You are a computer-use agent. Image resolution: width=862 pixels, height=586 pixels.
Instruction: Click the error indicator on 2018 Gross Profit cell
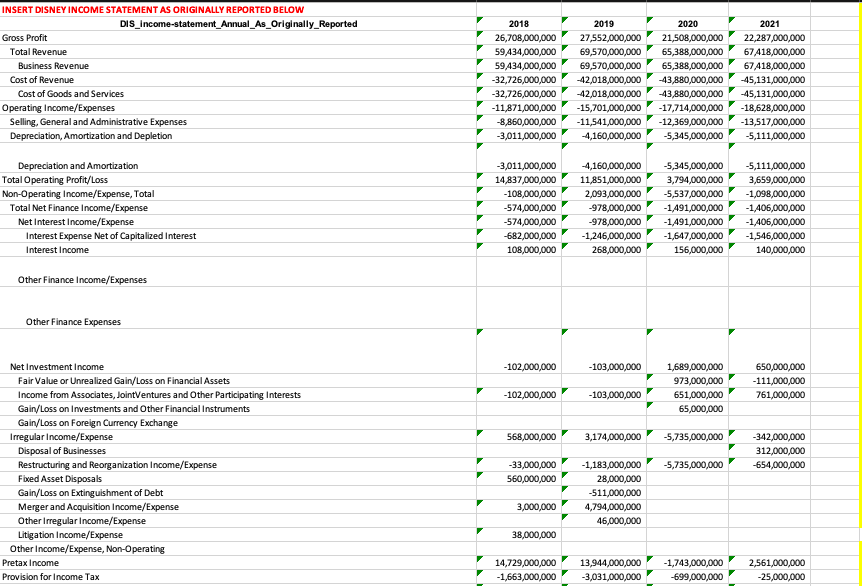[x=480, y=33]
